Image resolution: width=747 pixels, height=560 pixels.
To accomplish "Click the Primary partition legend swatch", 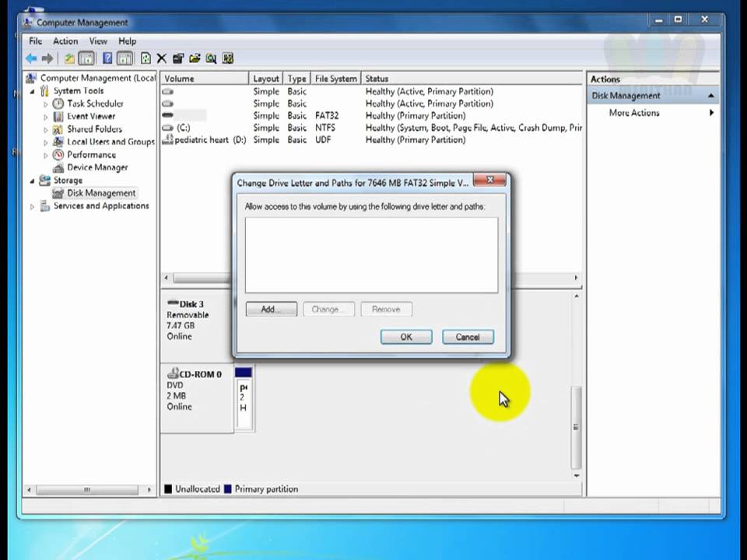I will 227,489.
